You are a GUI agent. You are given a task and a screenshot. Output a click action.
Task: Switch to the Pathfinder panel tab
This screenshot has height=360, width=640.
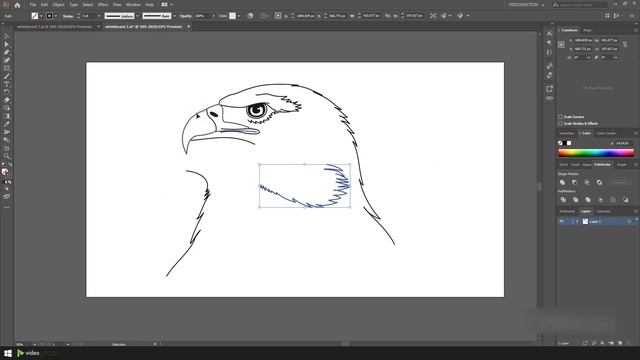point(602,164)
